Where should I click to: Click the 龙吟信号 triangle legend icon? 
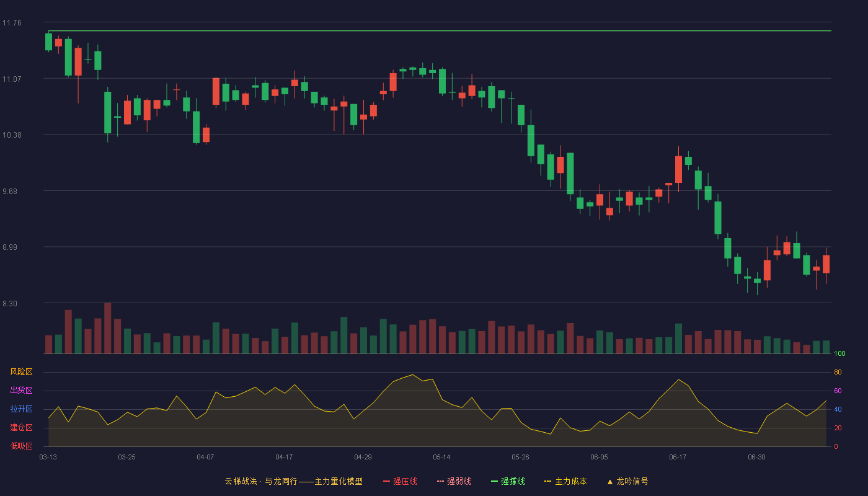click(x=610, y=481)
